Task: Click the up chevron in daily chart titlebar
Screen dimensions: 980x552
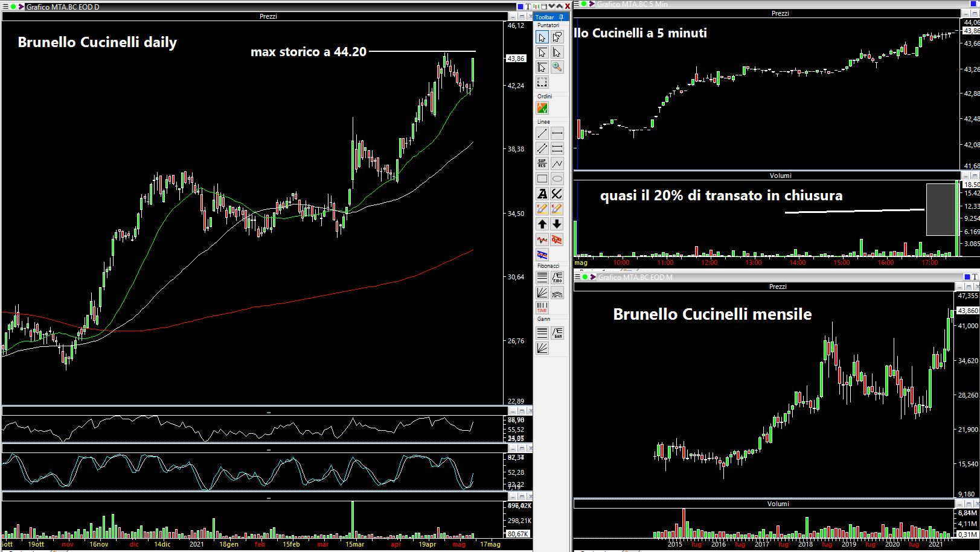Action: pos(560,7)
